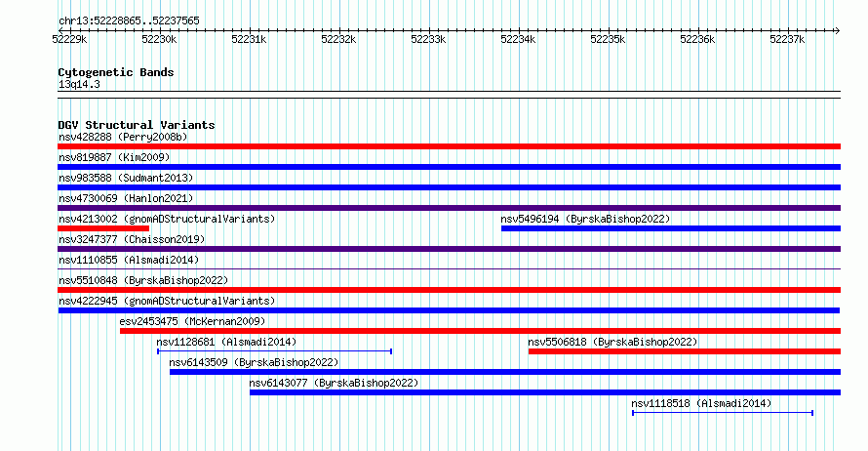Image resolution: width=868 pixels, height=451 pixels.
Task: Open nsv5510848 (ByrskaBishop2022) label
Action: [143, 280]
